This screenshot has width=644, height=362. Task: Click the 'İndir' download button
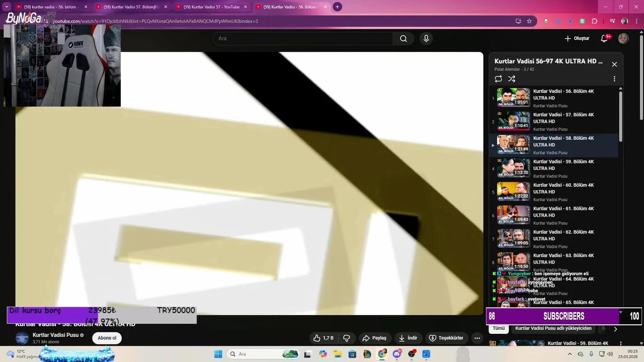tap(408, 338)
